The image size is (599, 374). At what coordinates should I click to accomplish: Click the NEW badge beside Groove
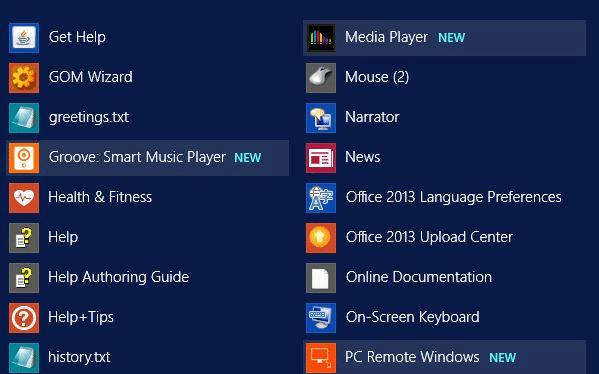click(248, 158)
